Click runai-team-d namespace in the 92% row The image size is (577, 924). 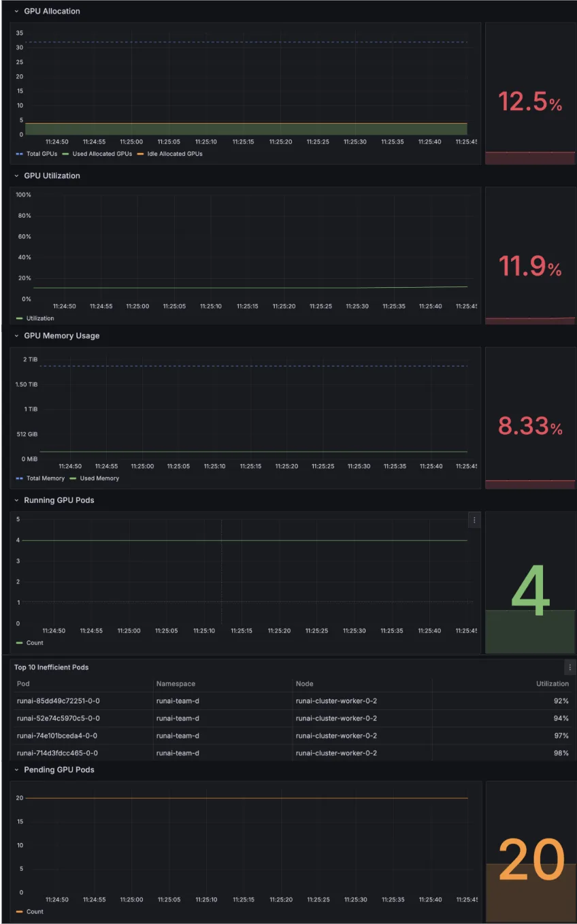click(178, 701)
